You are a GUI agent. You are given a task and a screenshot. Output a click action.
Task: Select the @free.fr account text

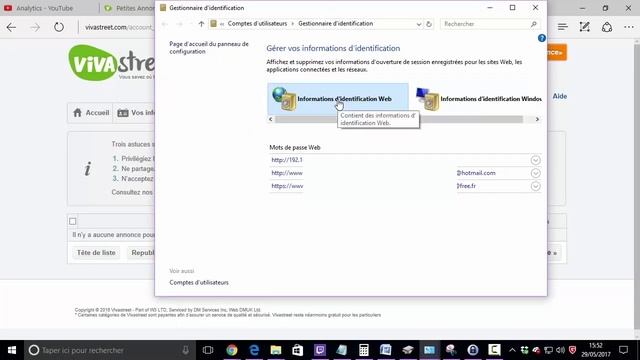coord(466,186)
